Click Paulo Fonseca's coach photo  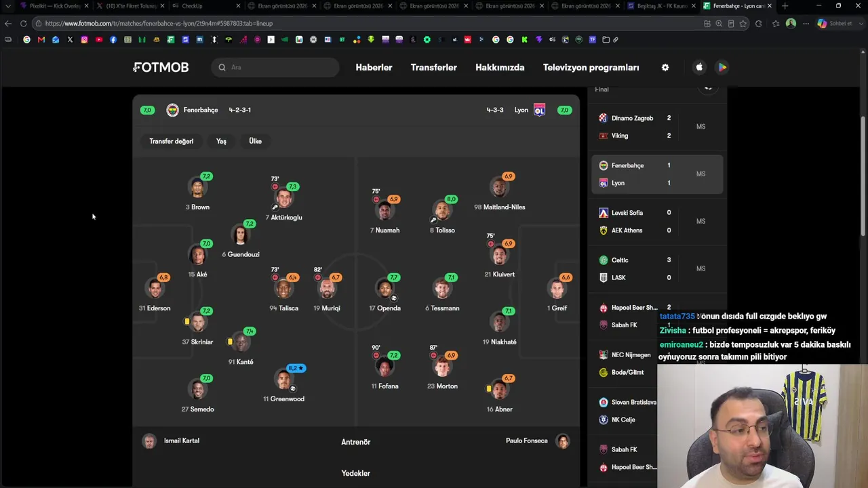[563, 441]
